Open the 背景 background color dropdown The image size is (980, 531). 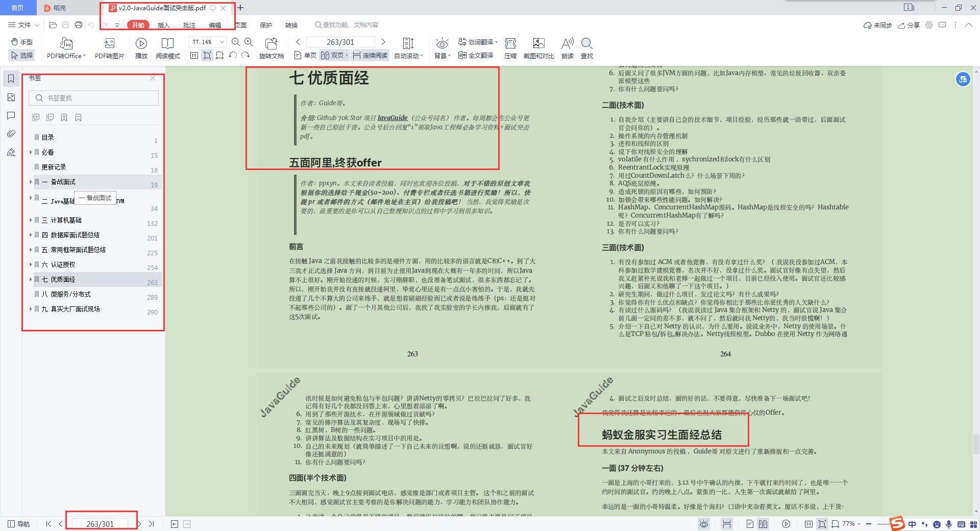442,49
